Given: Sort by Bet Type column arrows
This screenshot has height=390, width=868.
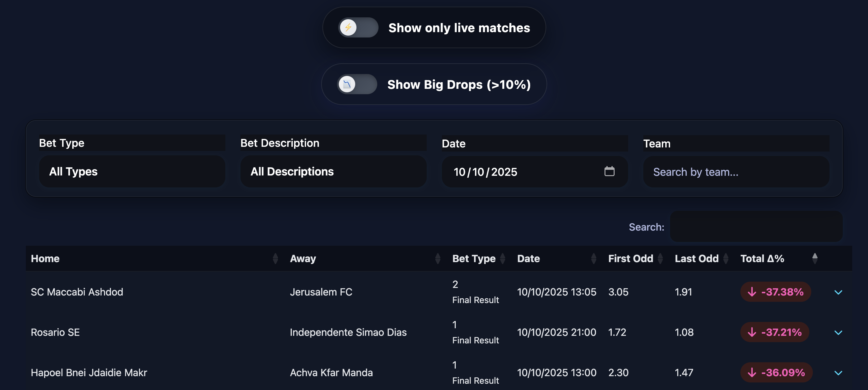Looking at the screenshot, I should tap(503, 258).
